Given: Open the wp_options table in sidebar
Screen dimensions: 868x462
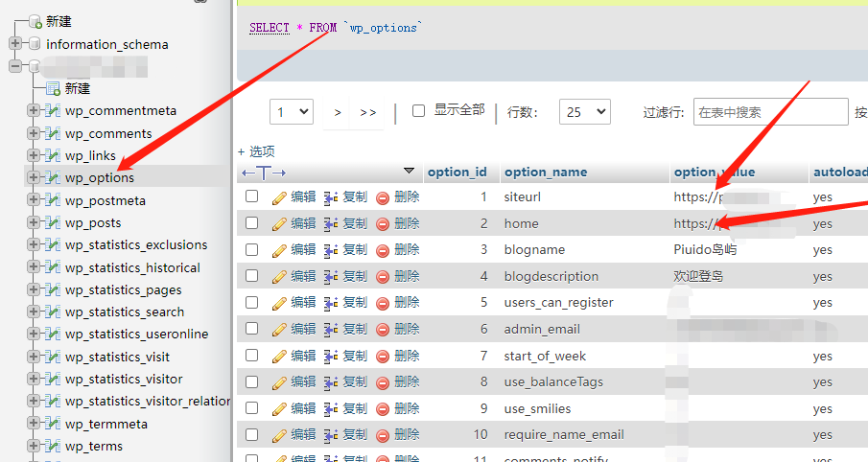Looking at the screenshot, I should (x=100, y=178).
